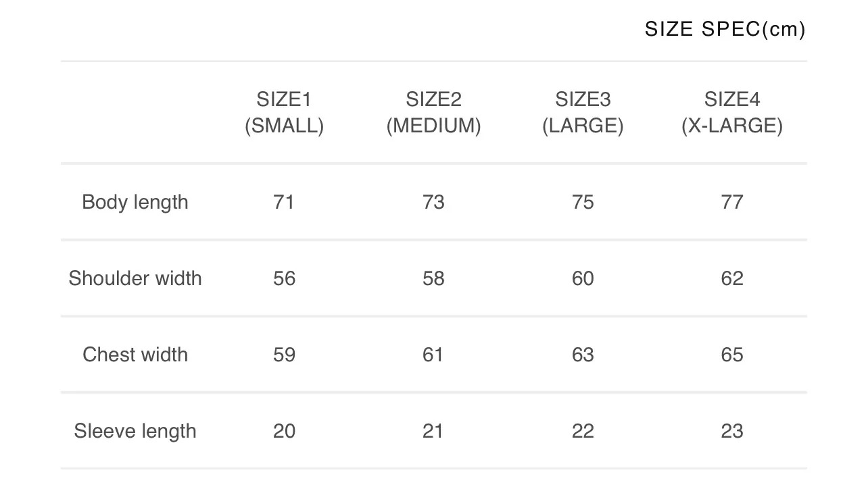Click the Chest width row label
This screenshot has height=489, width=868.
tap(135, 355)
